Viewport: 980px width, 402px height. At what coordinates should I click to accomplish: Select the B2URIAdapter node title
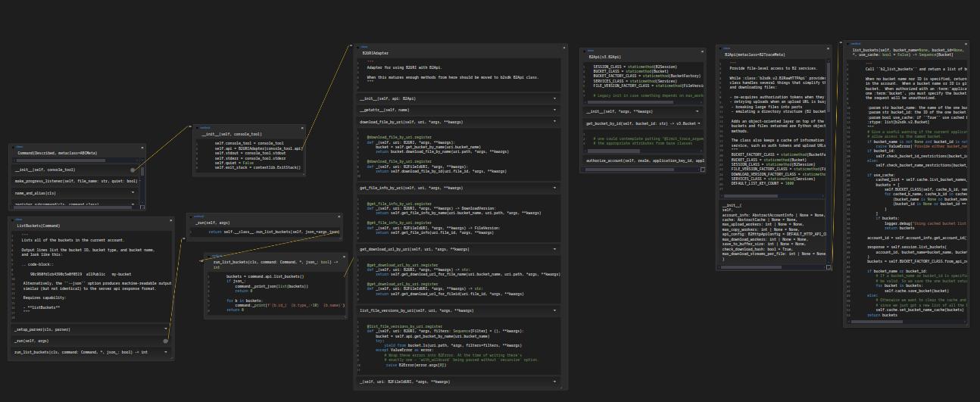[x=376, y=54]
